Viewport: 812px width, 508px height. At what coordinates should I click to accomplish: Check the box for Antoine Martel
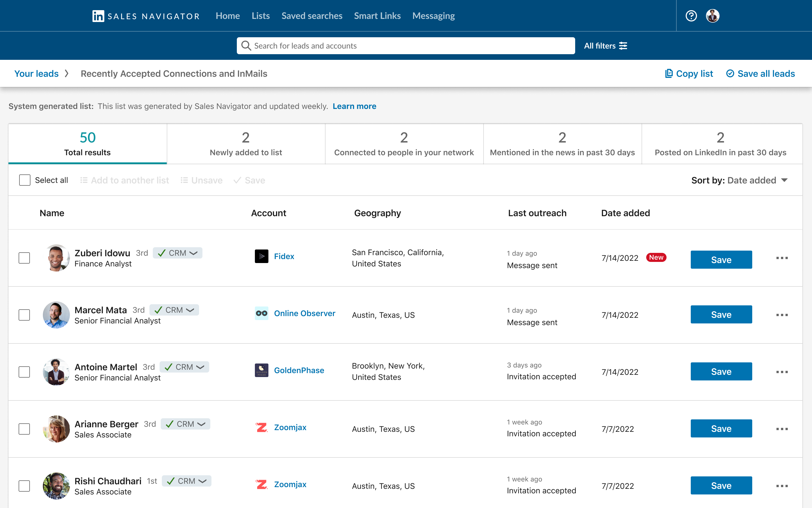pyautogui.click(x=24, y=372)
